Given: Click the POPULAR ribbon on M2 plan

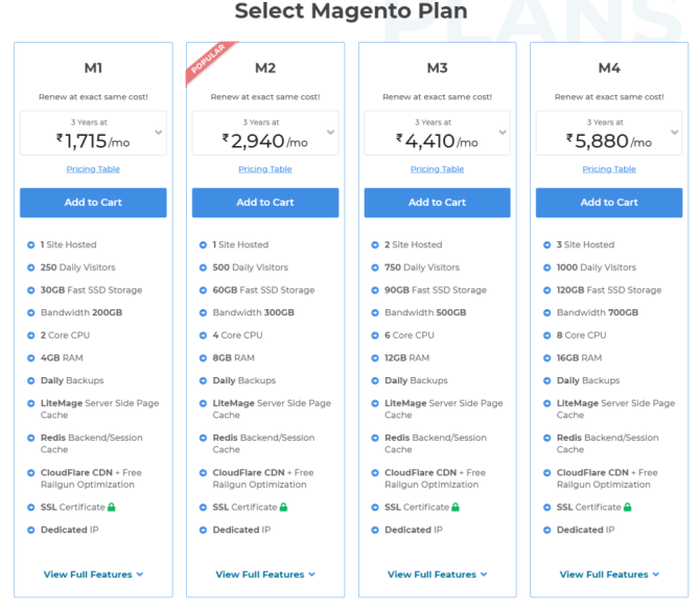Looking at the screenshot, I should [208, 60].
